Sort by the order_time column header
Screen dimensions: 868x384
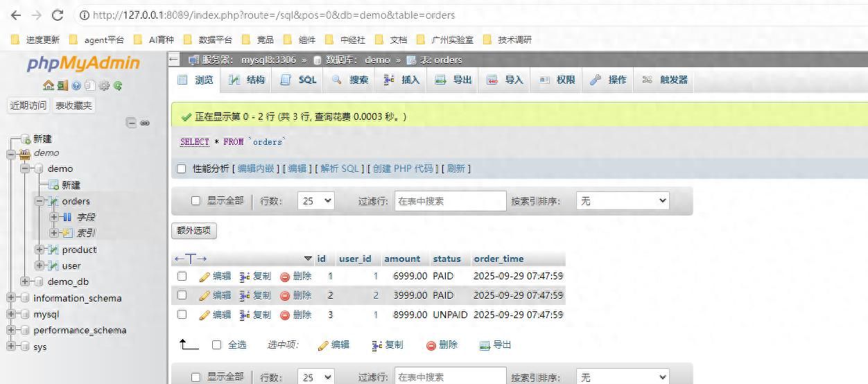click(x=498, y=259)
